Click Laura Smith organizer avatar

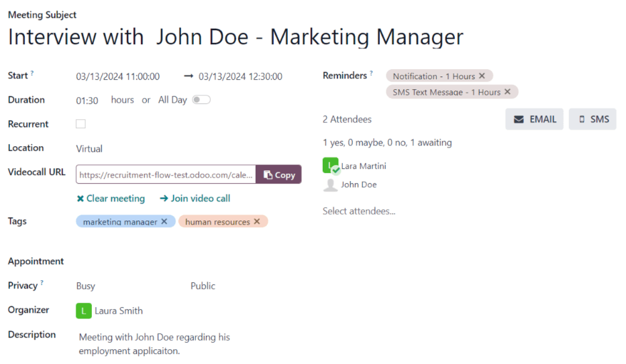tap(84, 310)
